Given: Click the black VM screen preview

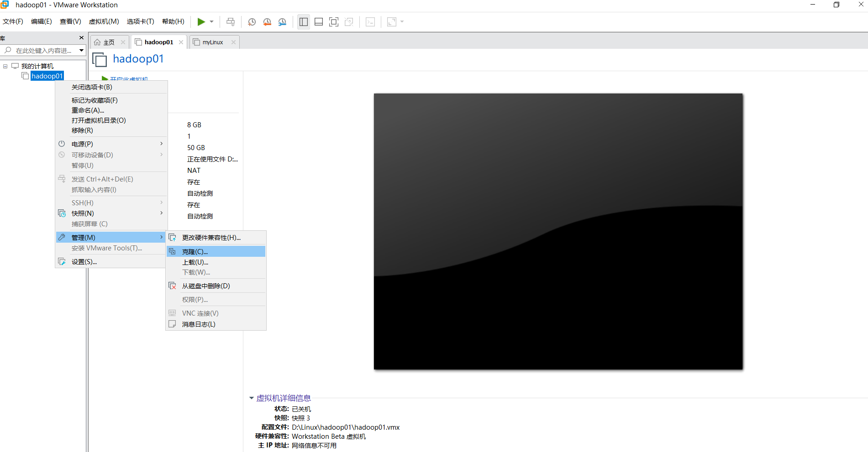Looking at the screenshot, I should pyautogui.click(x=558, y=231).
